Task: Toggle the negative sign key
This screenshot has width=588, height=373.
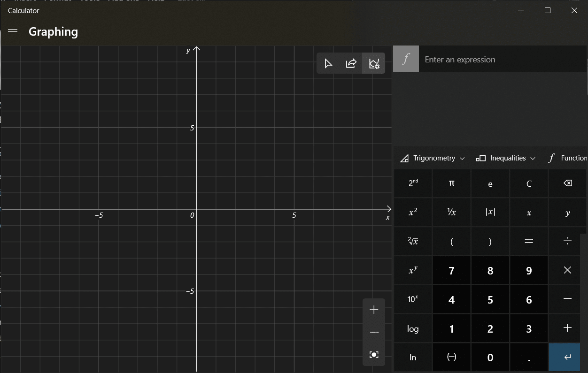Action: coord(451,358)
